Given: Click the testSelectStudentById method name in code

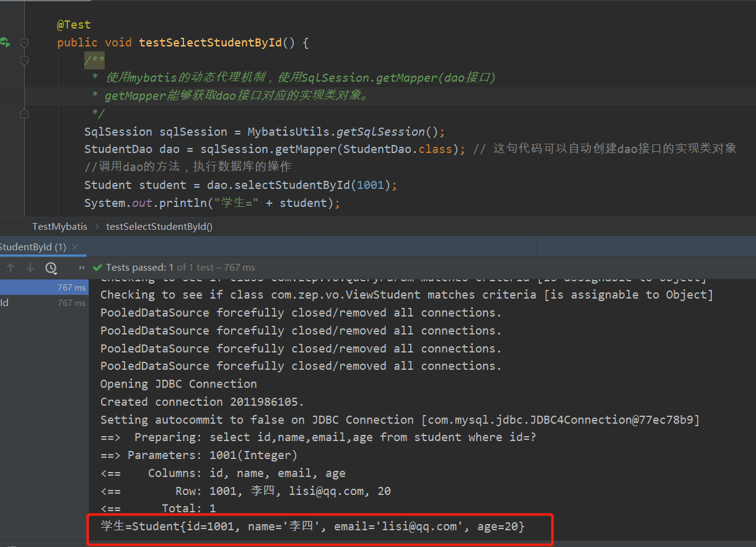Looking at the screenshot, I should [210, 43].
